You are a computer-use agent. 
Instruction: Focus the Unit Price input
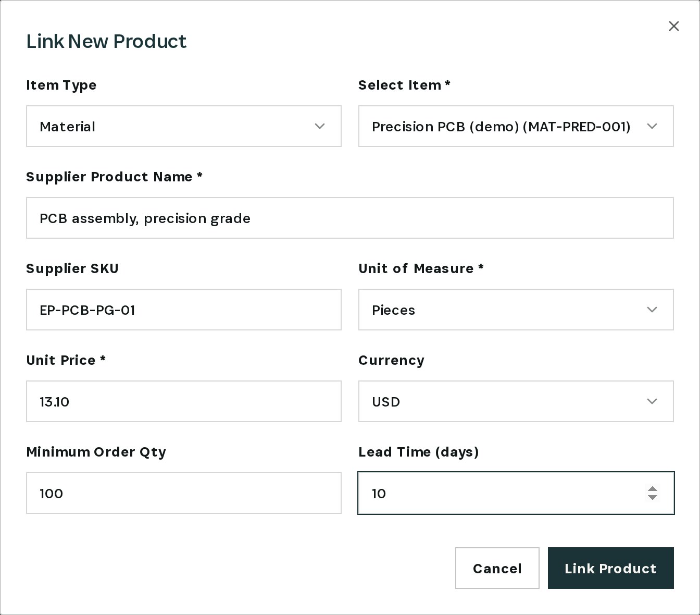(184, 401)
